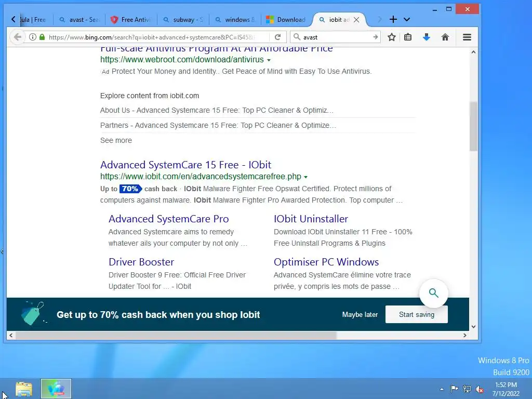Open site information (i) icon in address bar
Screen dimensions: 532x399
click(x=33, y=37)
